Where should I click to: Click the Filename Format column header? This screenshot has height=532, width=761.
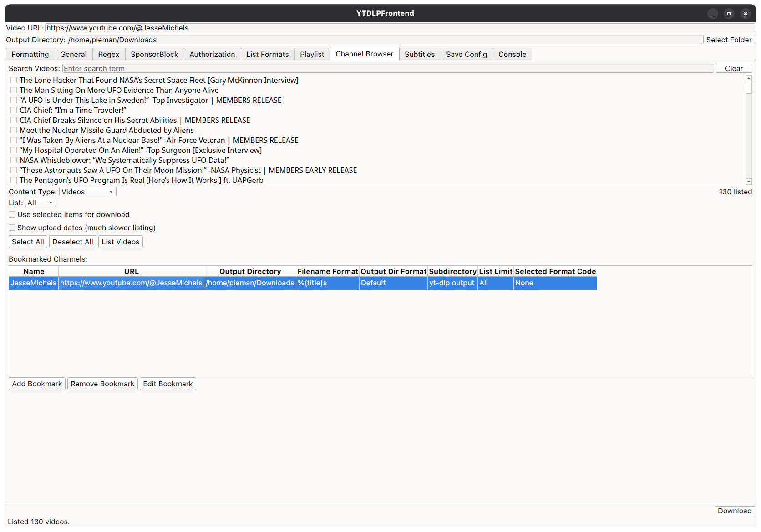click(328, 271)
